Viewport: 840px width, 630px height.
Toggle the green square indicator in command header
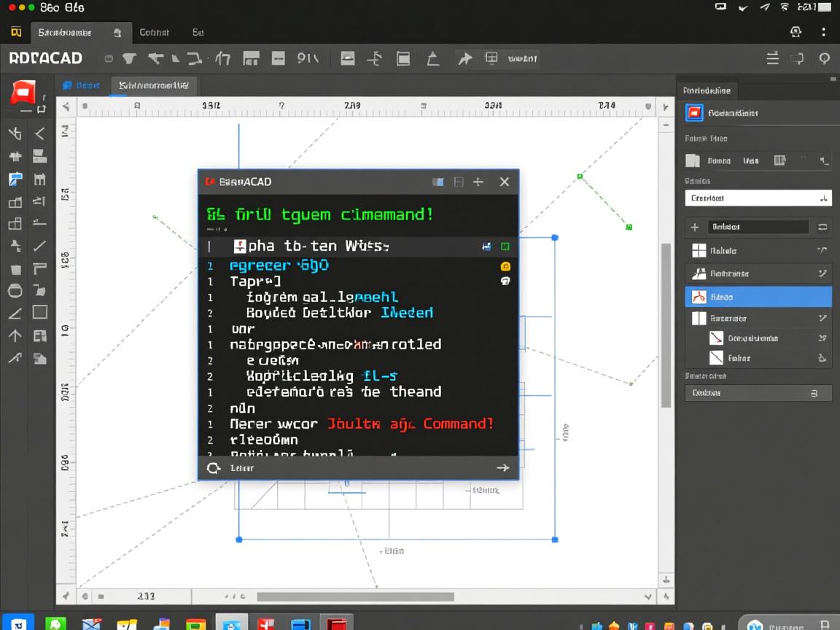click(x=505, y=246)
